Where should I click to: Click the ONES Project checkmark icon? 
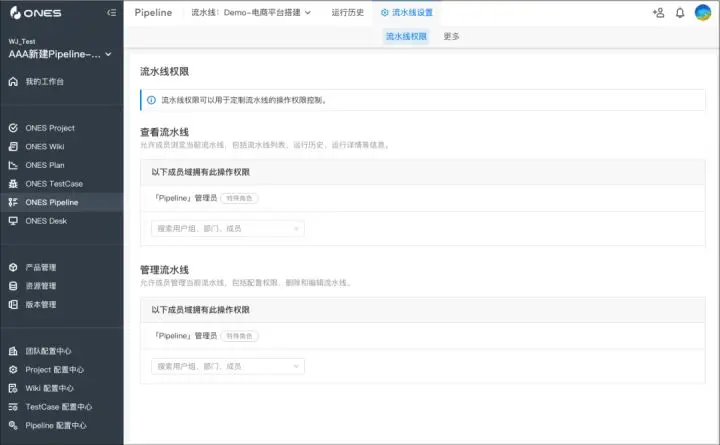click(13, 128)
